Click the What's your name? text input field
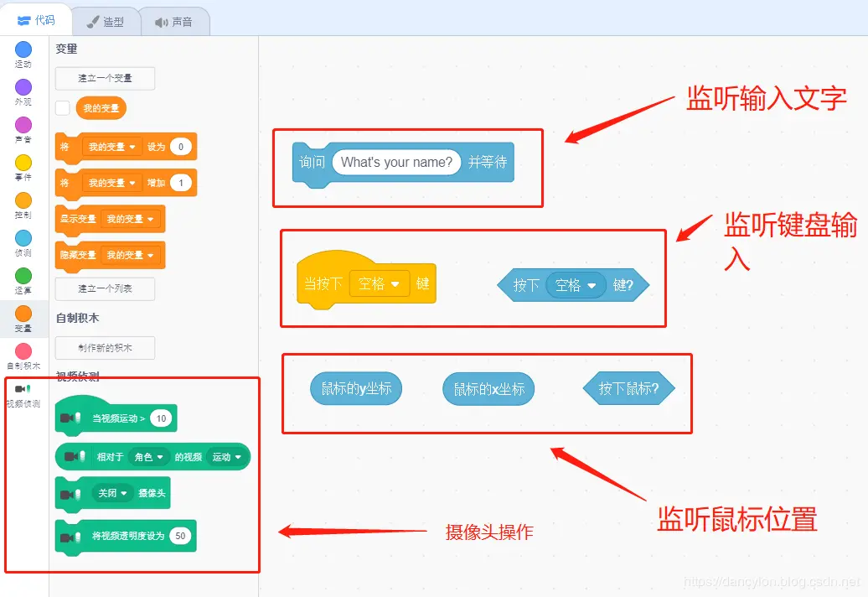Viewport: 868px width, 597px height. [x=396, y=162]
